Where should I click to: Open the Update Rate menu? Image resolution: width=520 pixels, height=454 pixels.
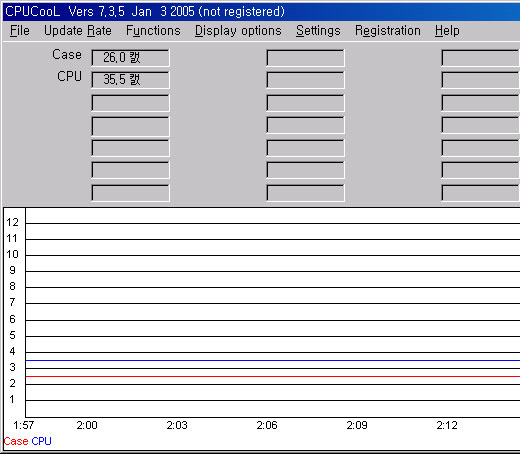78,31
